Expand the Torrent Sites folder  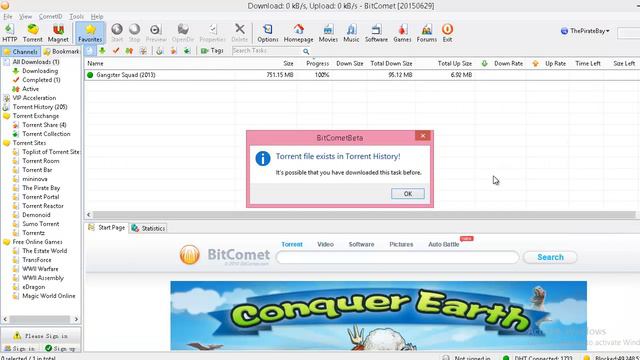click(x=29, y=142)
